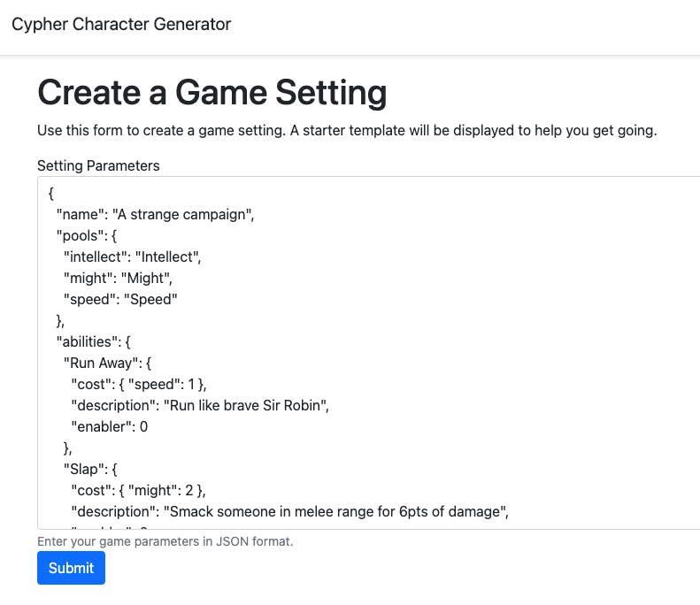Click the "might": "Might" pool entry
The image size is (700, 605).
click(114, 278)
